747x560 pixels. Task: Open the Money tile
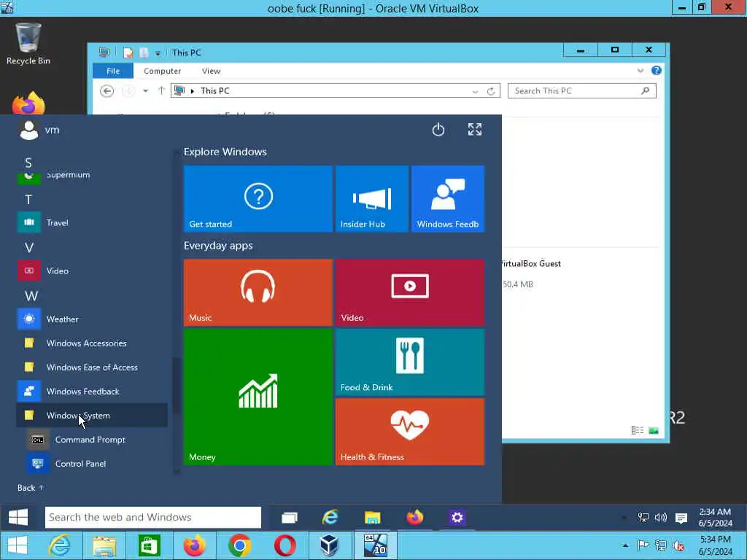(258, 397)
